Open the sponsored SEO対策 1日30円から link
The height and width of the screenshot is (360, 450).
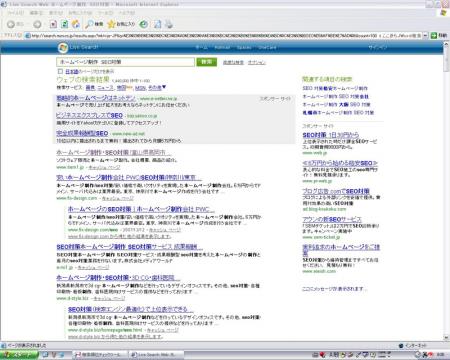(x=330, y=135)
